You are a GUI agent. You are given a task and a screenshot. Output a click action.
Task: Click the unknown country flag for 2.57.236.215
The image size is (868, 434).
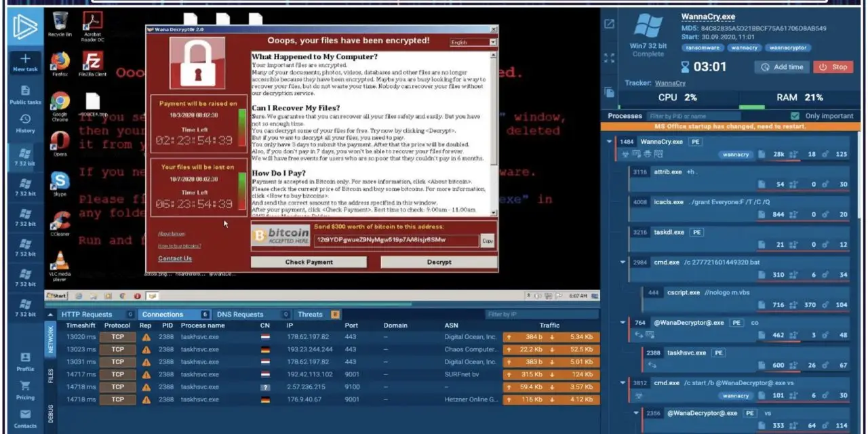265,387
